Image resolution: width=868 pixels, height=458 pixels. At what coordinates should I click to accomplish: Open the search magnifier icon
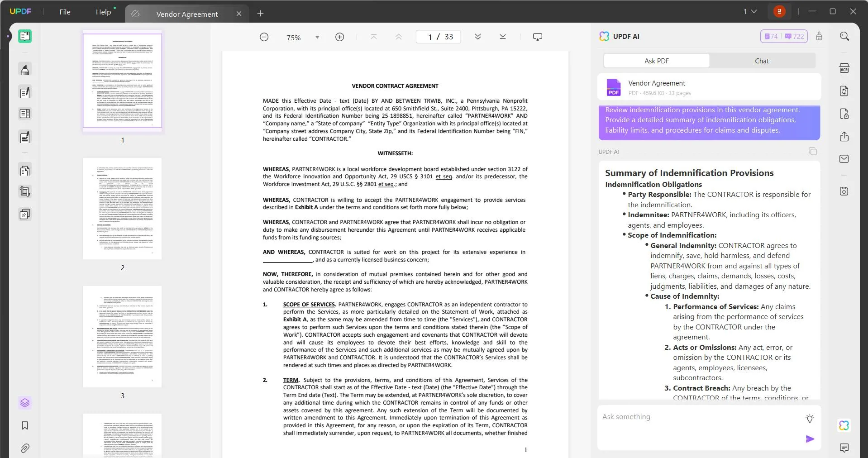(844, 36)
